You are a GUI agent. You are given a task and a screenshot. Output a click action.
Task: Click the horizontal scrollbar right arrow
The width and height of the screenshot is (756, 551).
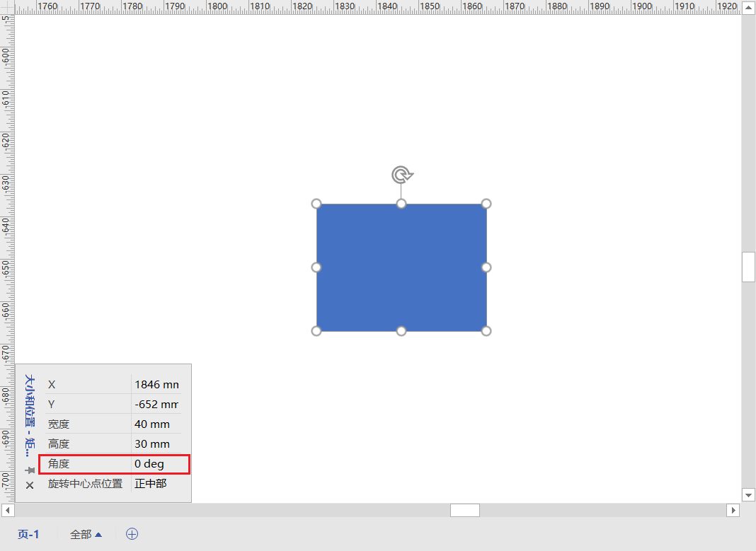point(733,510)
